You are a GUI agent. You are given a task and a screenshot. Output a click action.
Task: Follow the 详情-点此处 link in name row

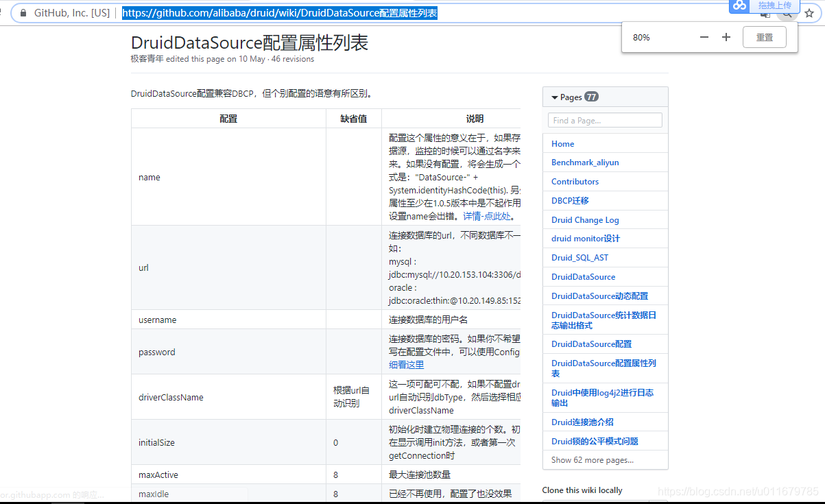pyautogui.click(x=486, y=216)
